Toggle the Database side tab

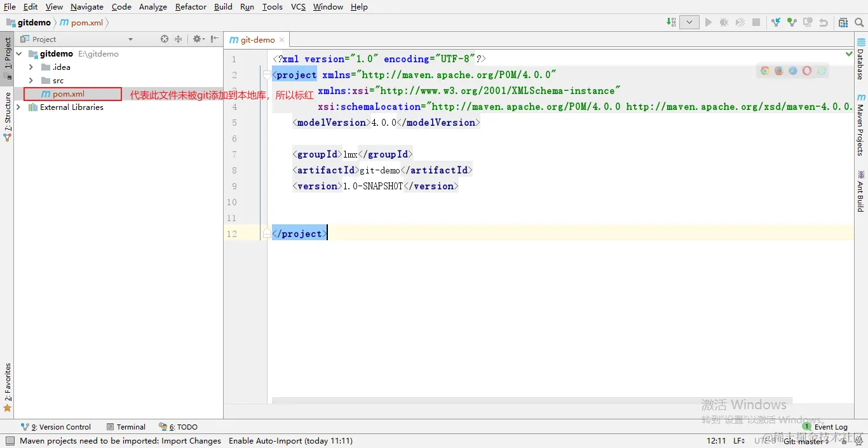point(860,60)
